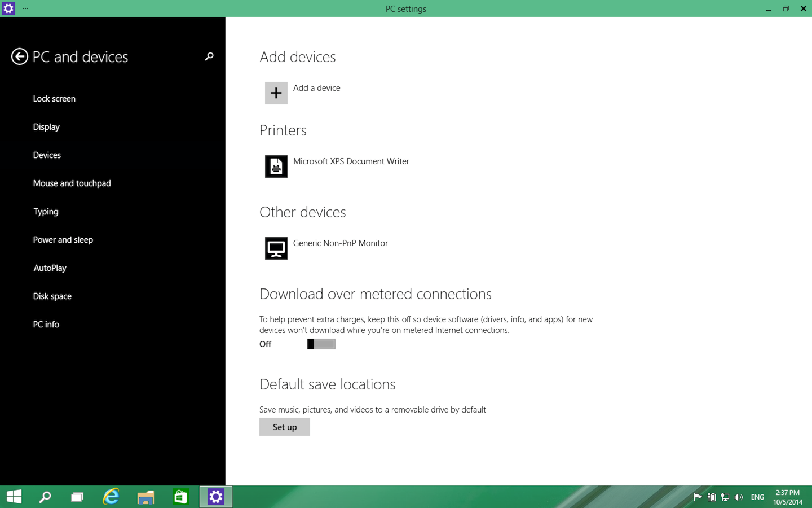Open the Windows Start button

pos(14,497)
